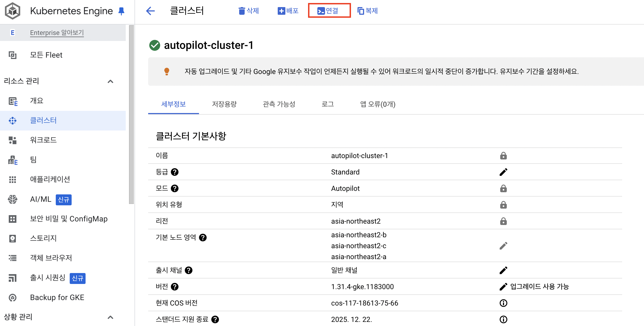Click 업그레이드 사용 가능 text
Viewport: 644px width, 326px height.
point(540,287)
